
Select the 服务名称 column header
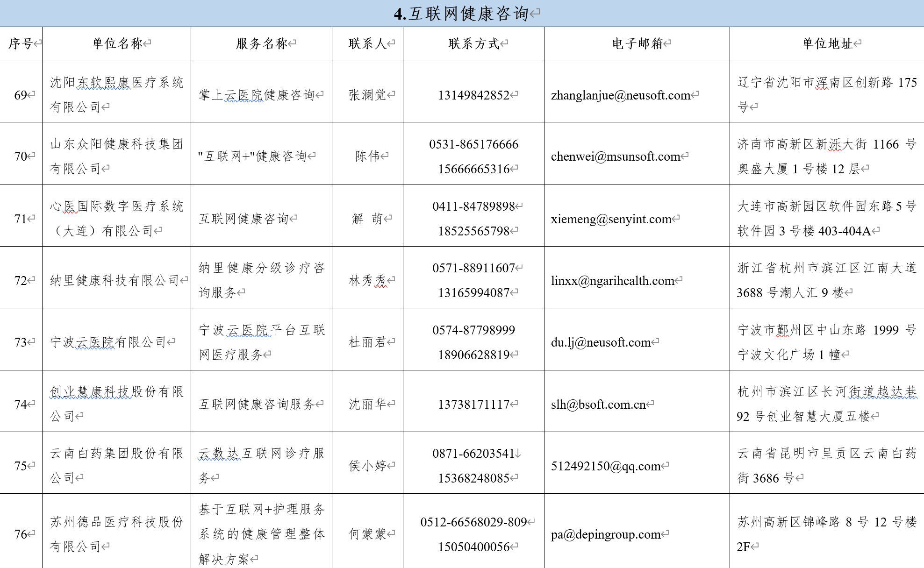262,43
